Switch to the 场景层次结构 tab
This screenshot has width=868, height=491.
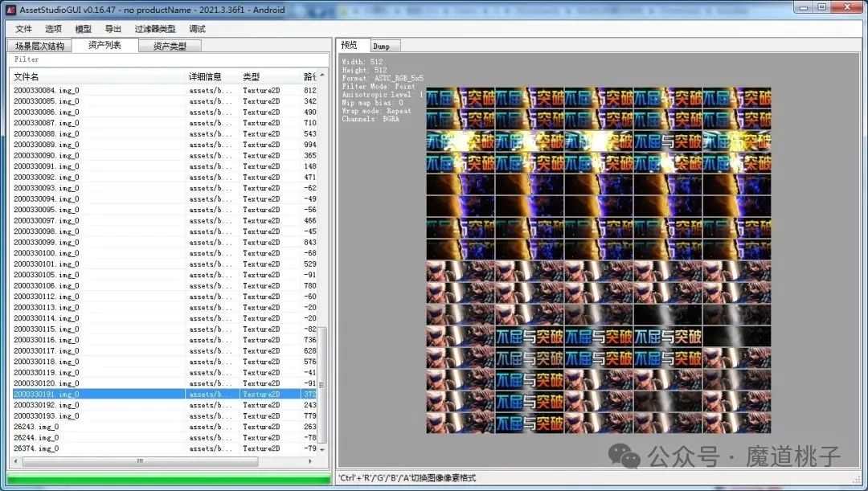pos(40,46)
